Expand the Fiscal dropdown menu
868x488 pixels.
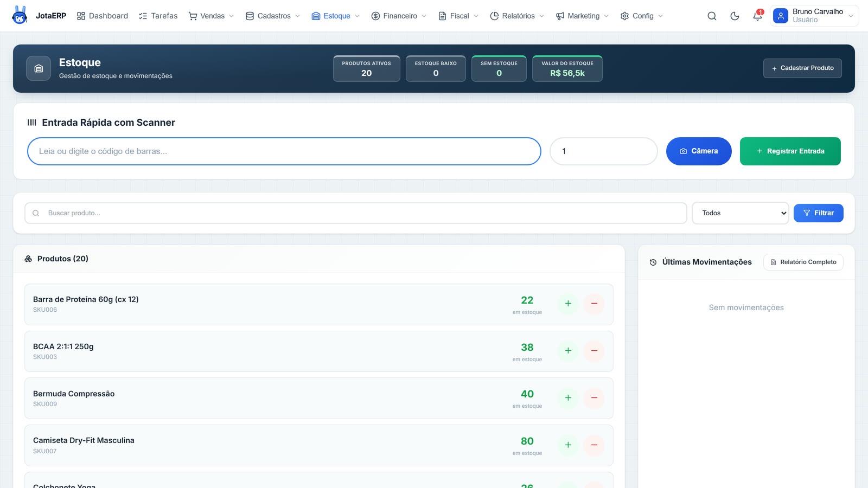[x=458, y=16]
